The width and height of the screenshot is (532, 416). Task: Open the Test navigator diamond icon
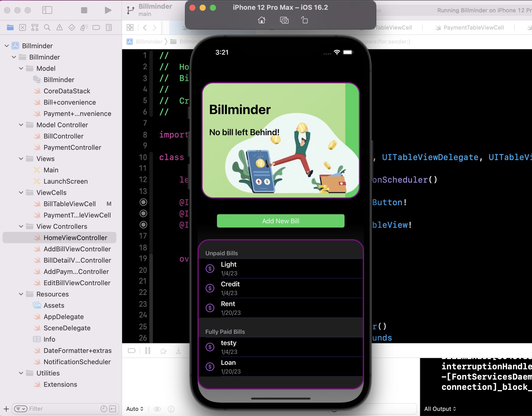(72, 27)
